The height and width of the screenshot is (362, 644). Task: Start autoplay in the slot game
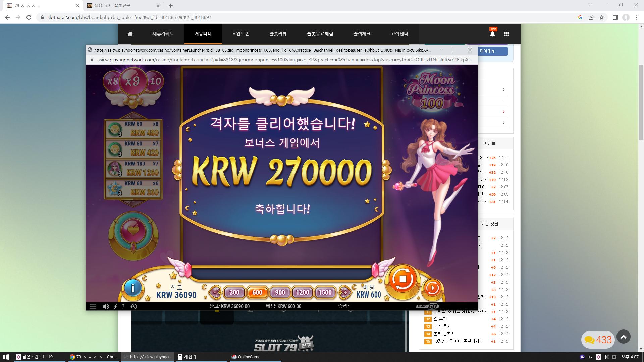pos(432,288)
